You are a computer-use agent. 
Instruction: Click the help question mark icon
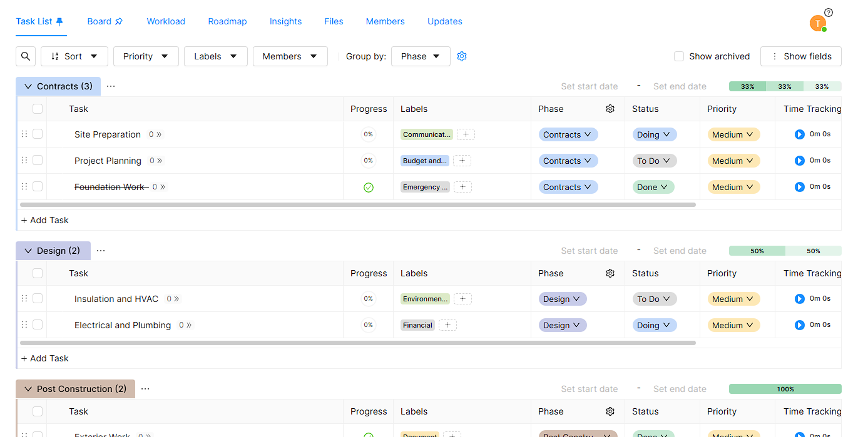[829, 13]
